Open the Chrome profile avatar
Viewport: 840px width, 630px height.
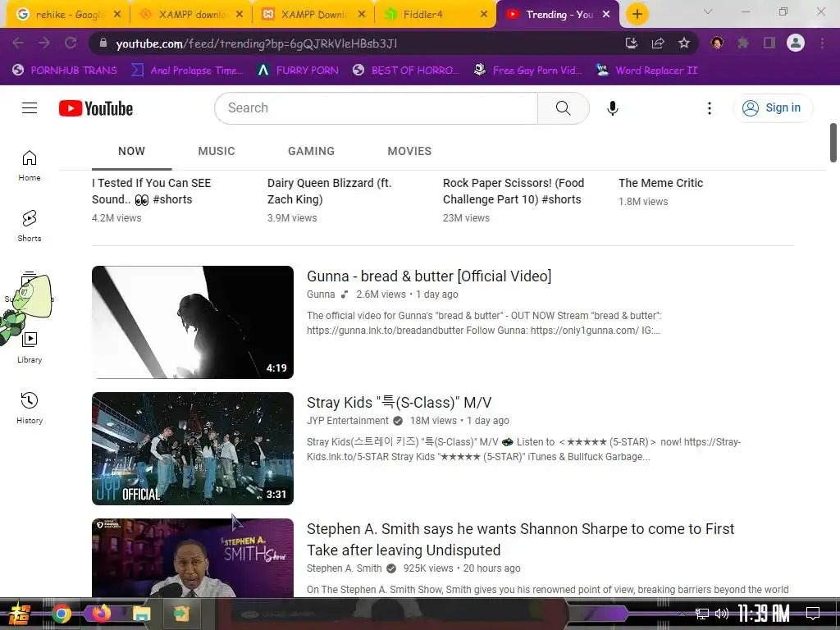[x=796, y=43]
